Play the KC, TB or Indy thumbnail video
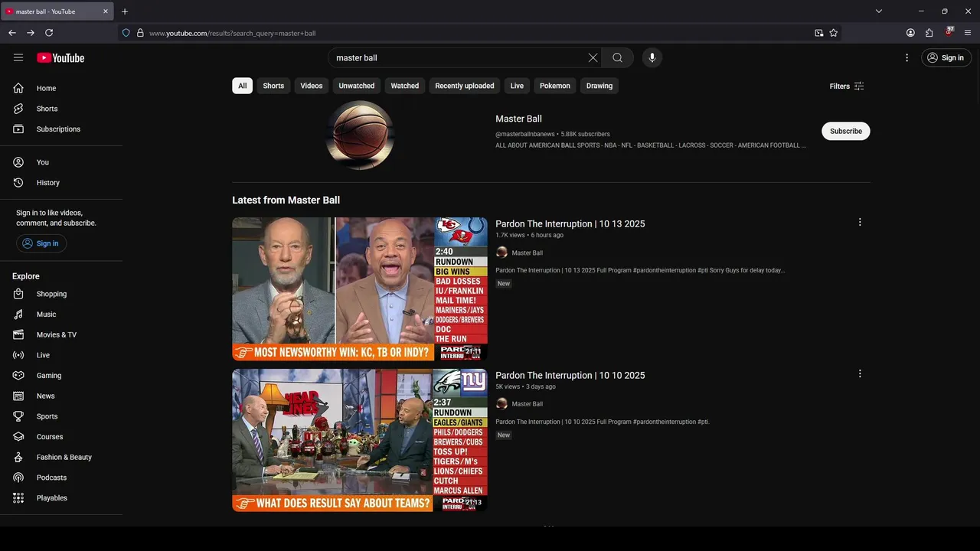This screenshot has height=551, width=980. (x=360, y=289)
